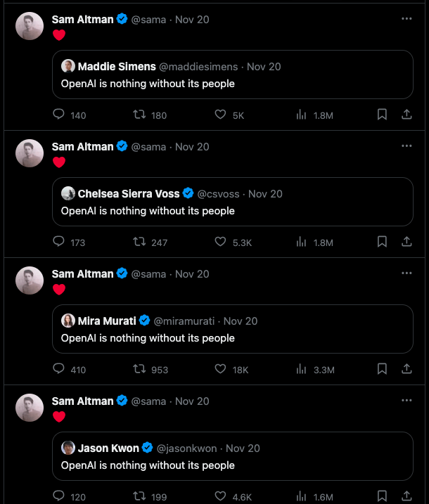Click Sam Altman's avatar on the third tweet
This screenshot has height=504, width=429.
coord(30,280)
